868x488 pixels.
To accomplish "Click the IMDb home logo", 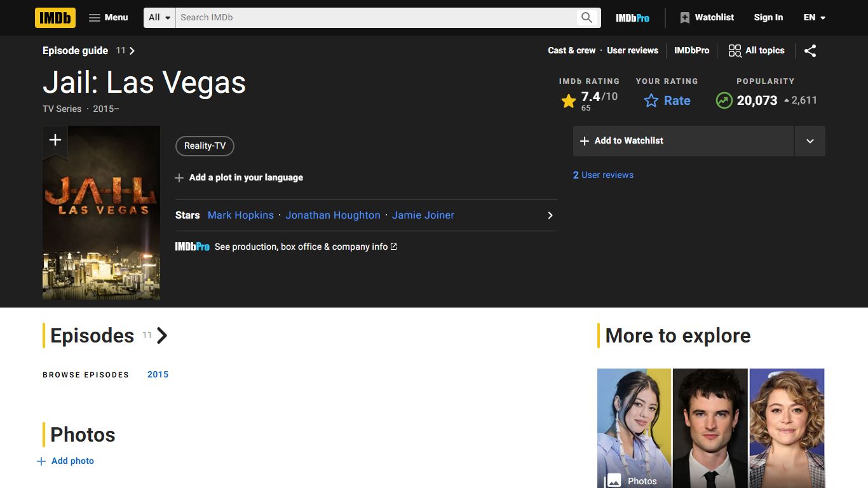I will click(55, 18).
